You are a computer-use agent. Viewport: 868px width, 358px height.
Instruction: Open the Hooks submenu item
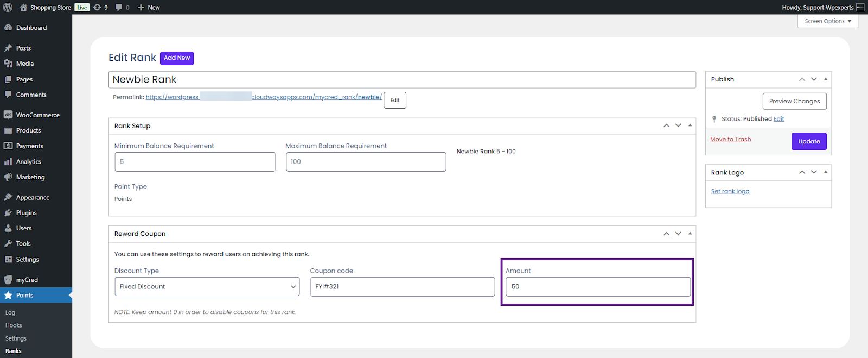pyautogui.click(x=14, y=325)
